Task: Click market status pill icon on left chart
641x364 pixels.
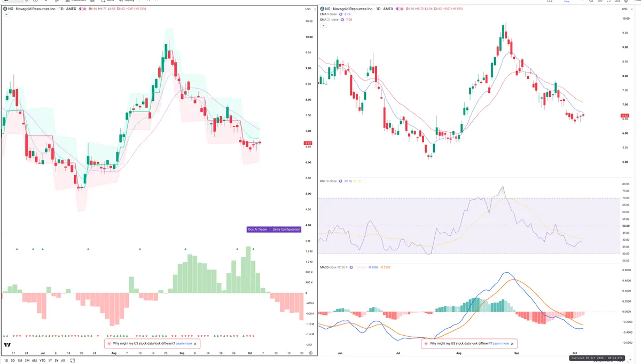Action: click(82, 9)
